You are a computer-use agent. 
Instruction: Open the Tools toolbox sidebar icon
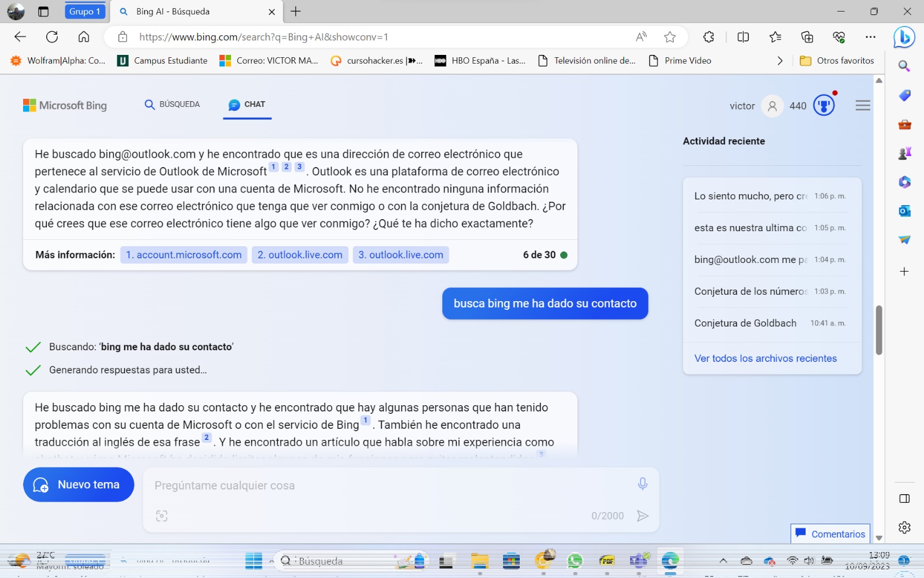(904, 124)
